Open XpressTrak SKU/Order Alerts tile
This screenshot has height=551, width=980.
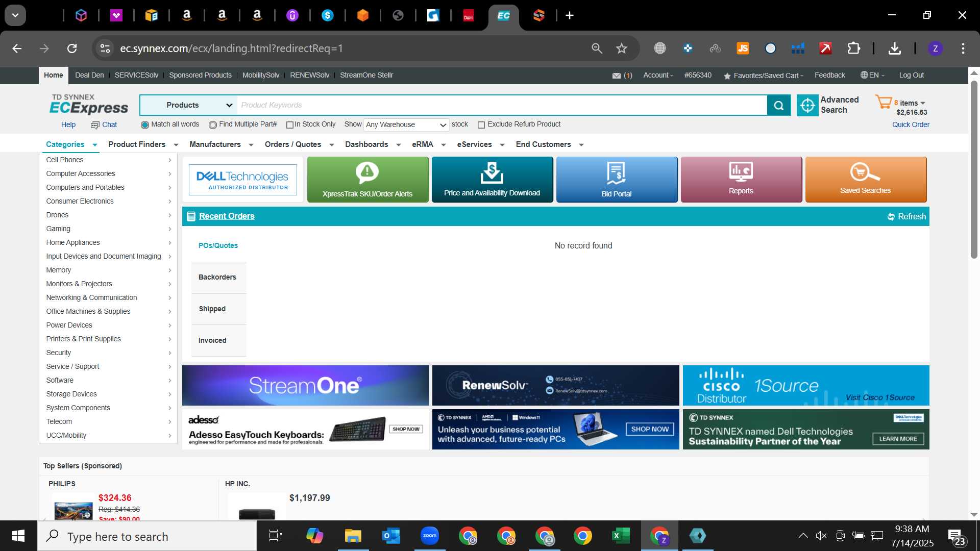point(367,180)
